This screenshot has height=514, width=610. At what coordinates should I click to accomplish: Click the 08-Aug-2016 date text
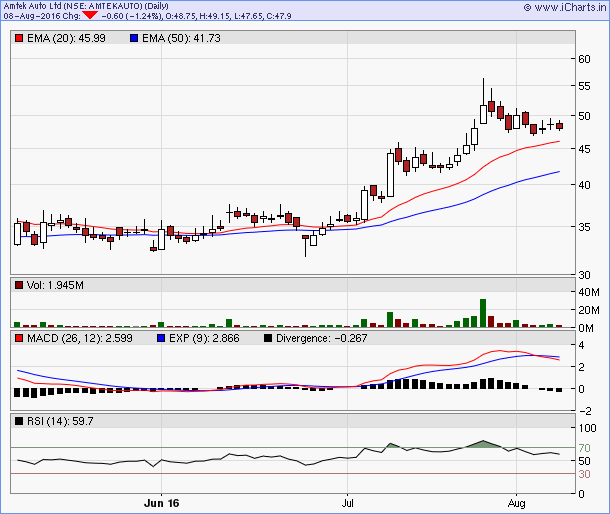pyautogui.click(x=32, y=16)
